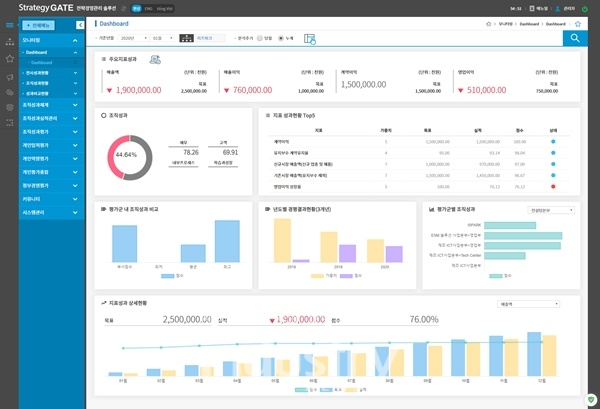Click the 44.64% donut chart
The width and height of the screenshot is (600, 409).
tap(130, 157)
